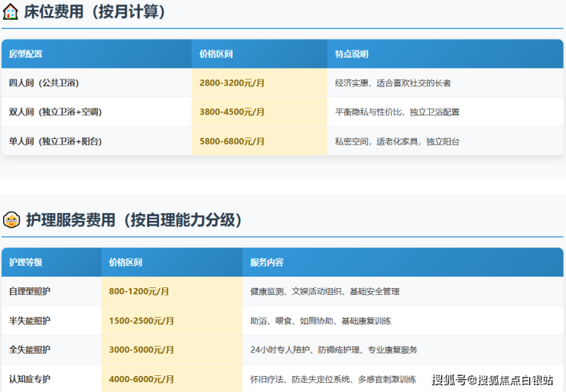This screenshot has width=566, height=392.
Task: Click the 全失能照护 care level
Action: [30, 349]
